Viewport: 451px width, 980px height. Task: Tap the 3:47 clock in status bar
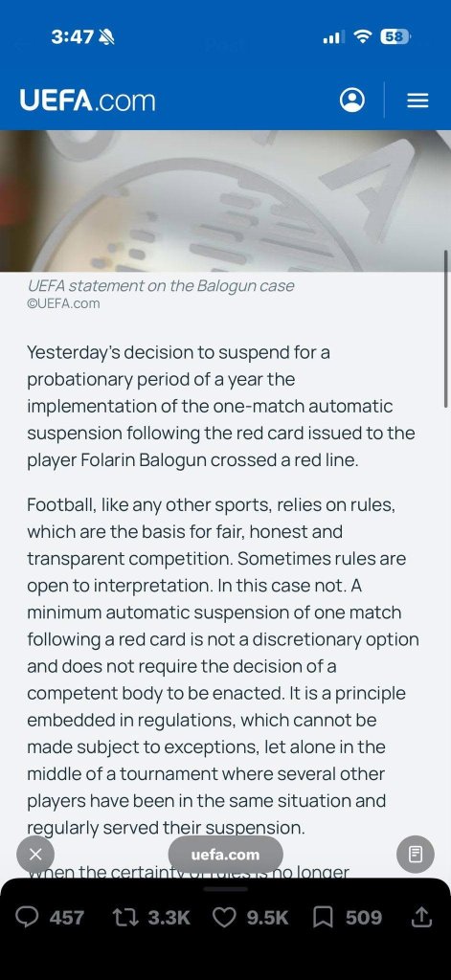72,37
